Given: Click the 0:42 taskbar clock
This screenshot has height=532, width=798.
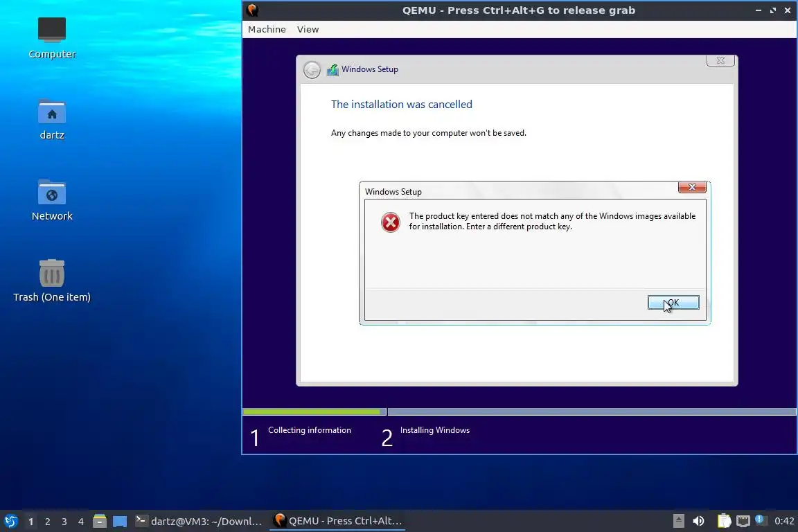Looking at the screenshot, I should tap(784, 521).
